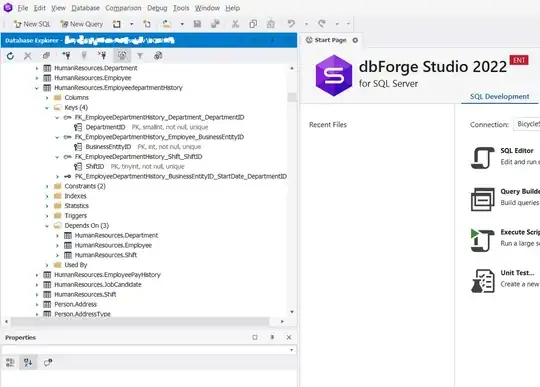Select the HumanResources.Shift table under Depends On

pos(105,255)
